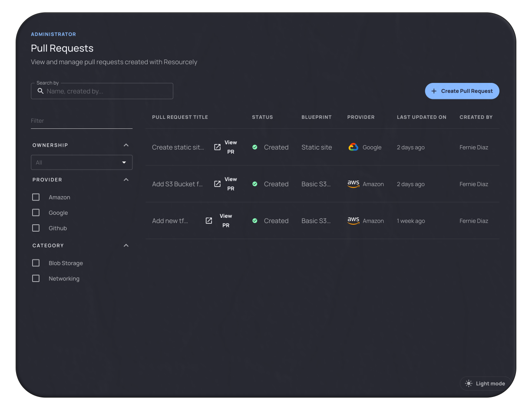Enable the Amazon provider checkbox
The image size is (532, 410).
pyautogui.click(x=36, y=197)
